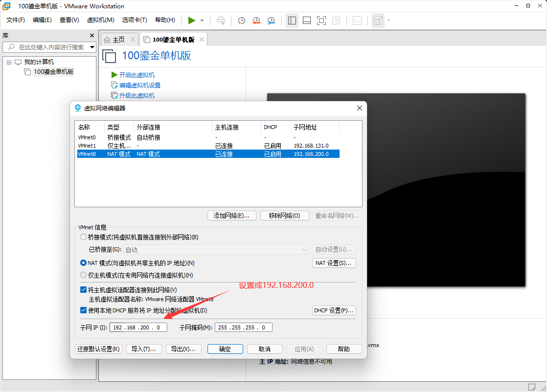Click the subnet IP input field

(138, 327)
